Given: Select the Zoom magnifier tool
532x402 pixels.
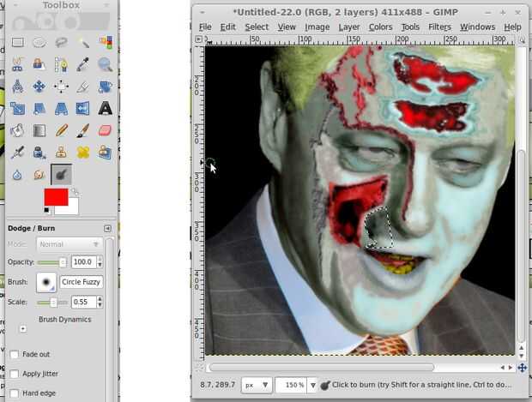Looking at the screenshot, I should pyautogui.click(x=106, y=64).
